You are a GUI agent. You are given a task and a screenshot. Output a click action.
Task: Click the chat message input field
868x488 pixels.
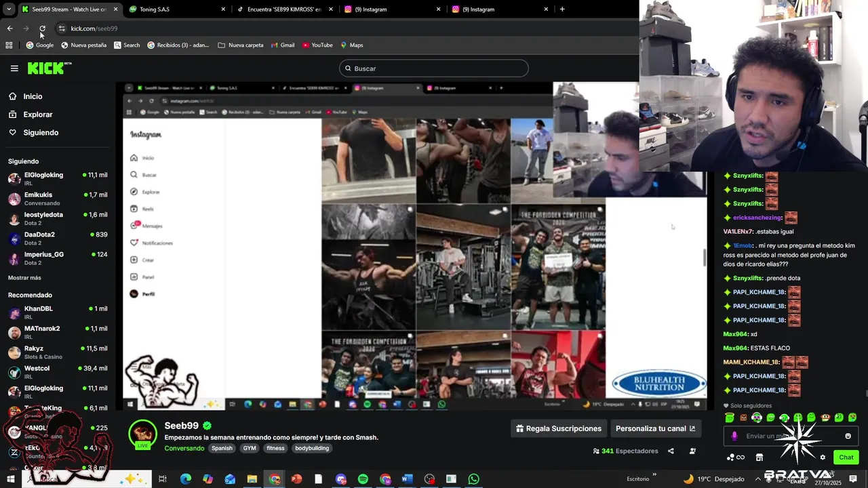pyautogui.click(x=791, y=436)
